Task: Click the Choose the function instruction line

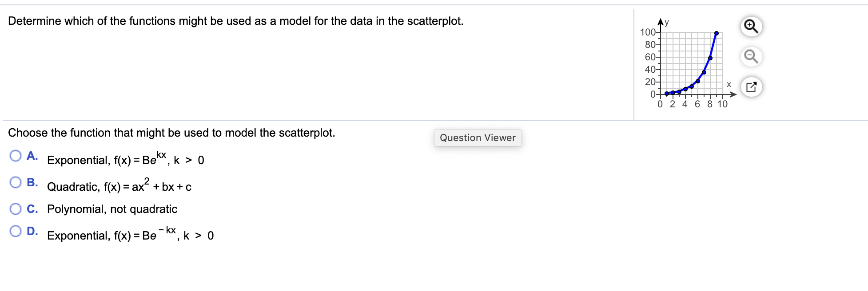Action: (x=171, y=132)
